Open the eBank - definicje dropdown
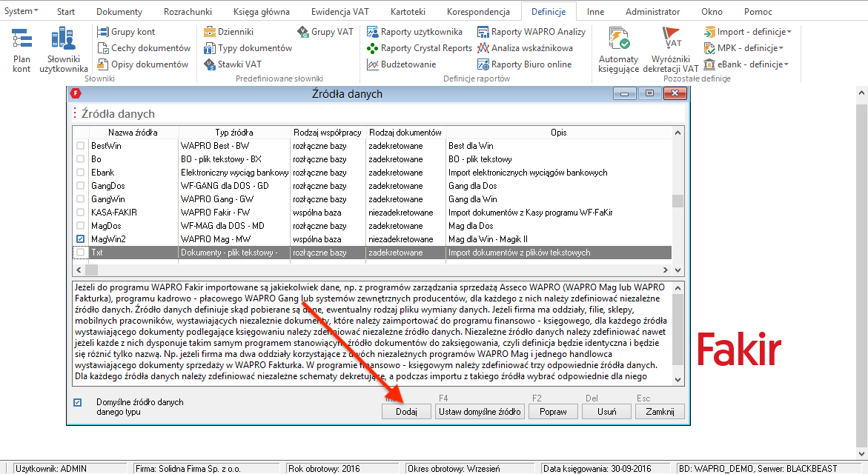Image resolution: width=868 pixels, height=474 pixels. point(746,64)
